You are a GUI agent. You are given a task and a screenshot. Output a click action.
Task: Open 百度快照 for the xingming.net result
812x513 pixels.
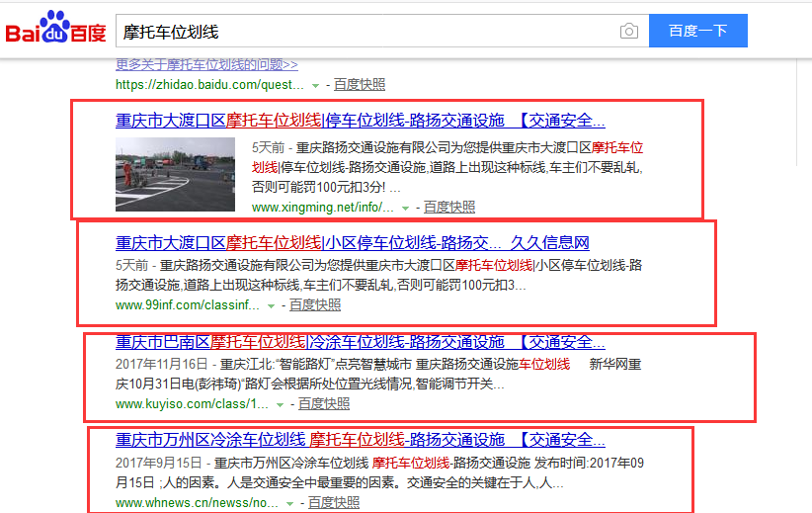pyautogui.click(x=449, y=208)
